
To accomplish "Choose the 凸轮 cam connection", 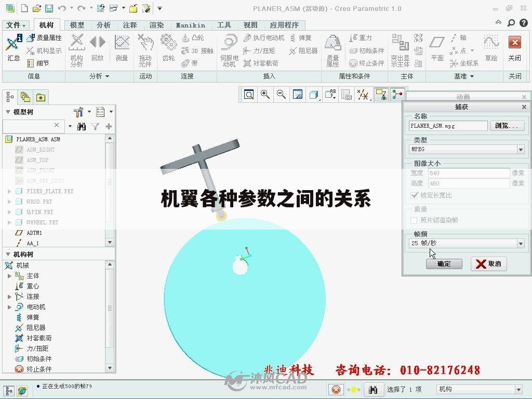I will point(193,37).
